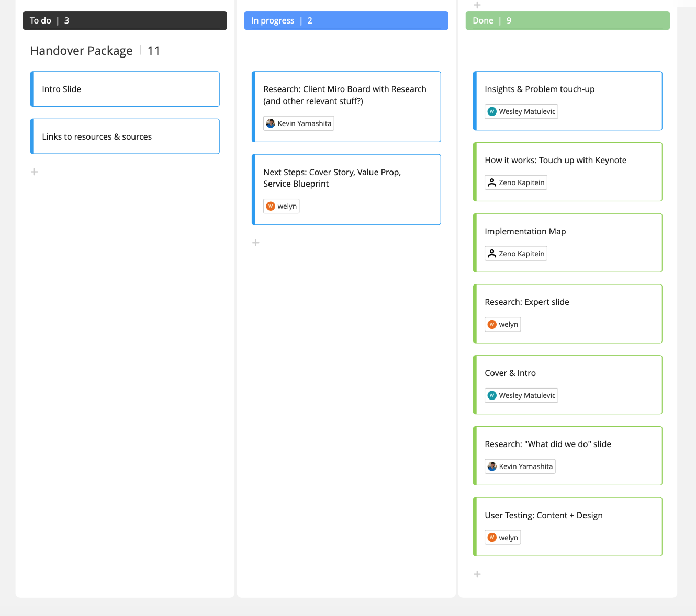The image size is (696, 616).
Task: Click the person icon beside Zeno Kapitein on Implementation Map
Action: point(492,253)
